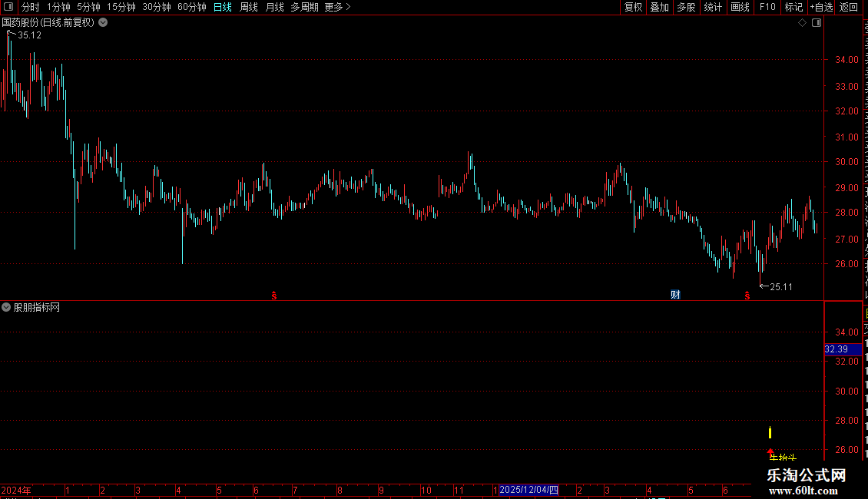Select the 1分钟 period
The image size is (868, 499).
click(58, 7)
